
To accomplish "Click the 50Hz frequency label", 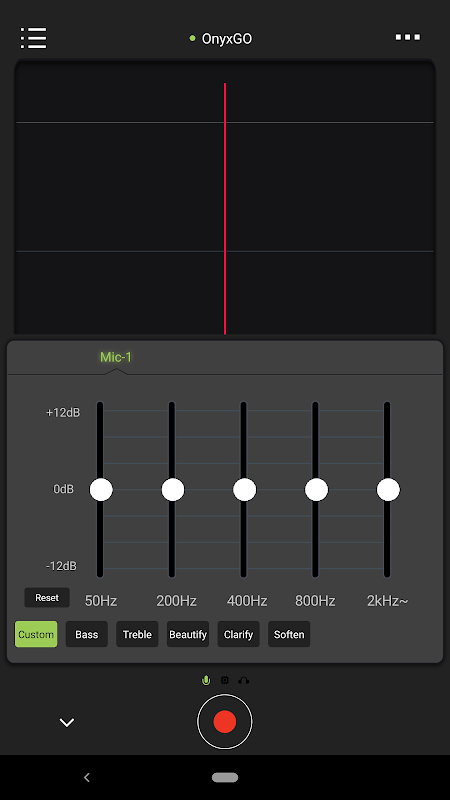I will click(x=101, y=601).
